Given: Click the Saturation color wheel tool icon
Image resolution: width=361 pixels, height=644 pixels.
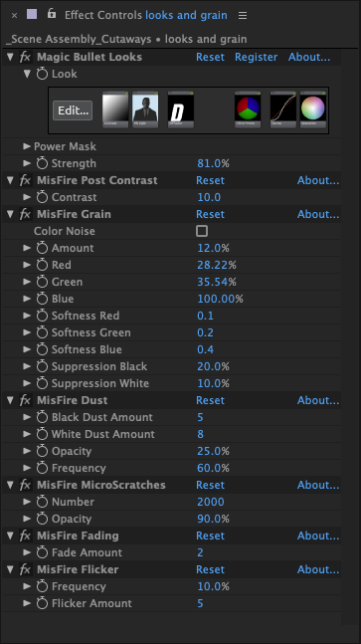Looking at the screenshot, I should point(313,110).
